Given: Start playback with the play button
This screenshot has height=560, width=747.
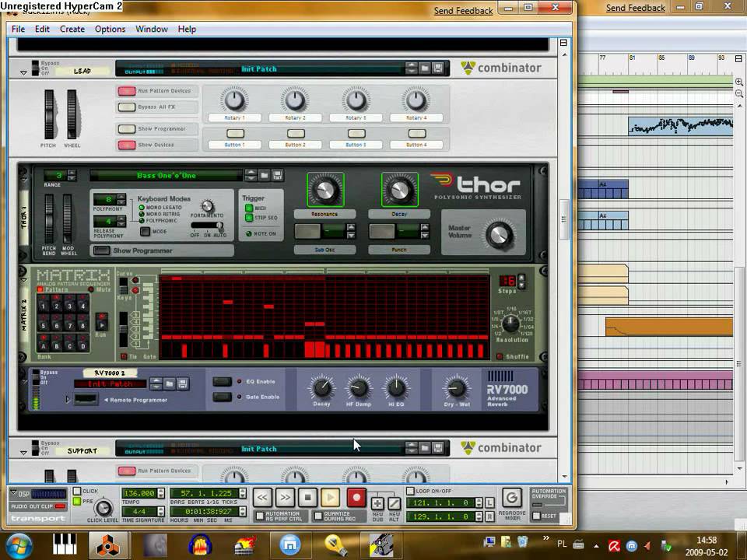Looking at the screenshot, I should pyautogui.click(x=331, y=498).
